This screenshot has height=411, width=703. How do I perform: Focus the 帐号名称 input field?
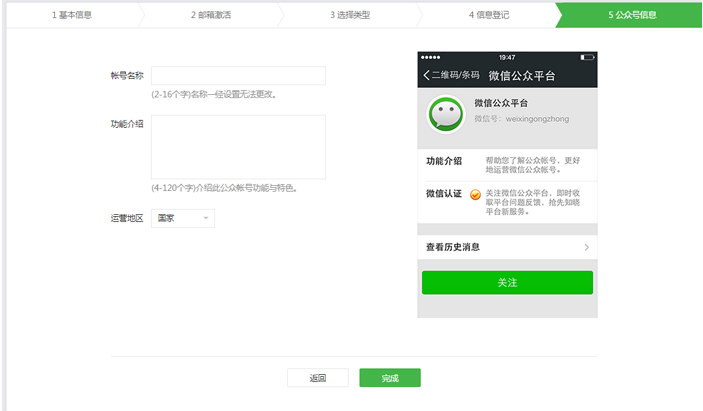[x=238, y=76]
